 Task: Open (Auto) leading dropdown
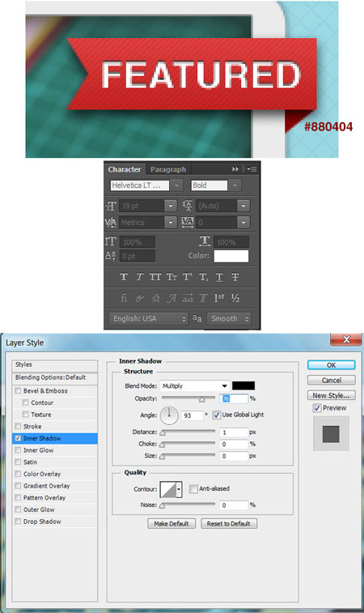point(243,206)
